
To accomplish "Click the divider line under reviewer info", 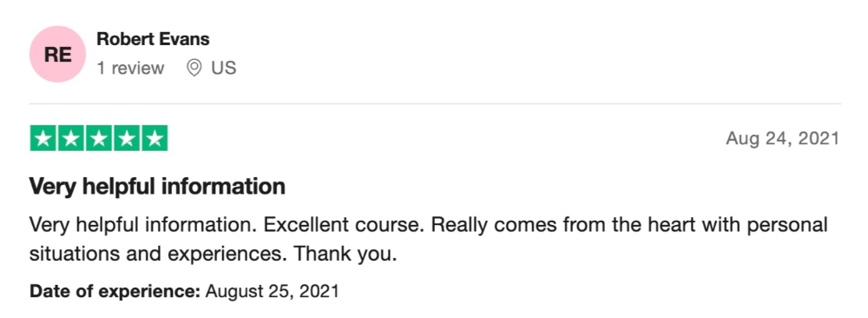I will coord(435,103).
